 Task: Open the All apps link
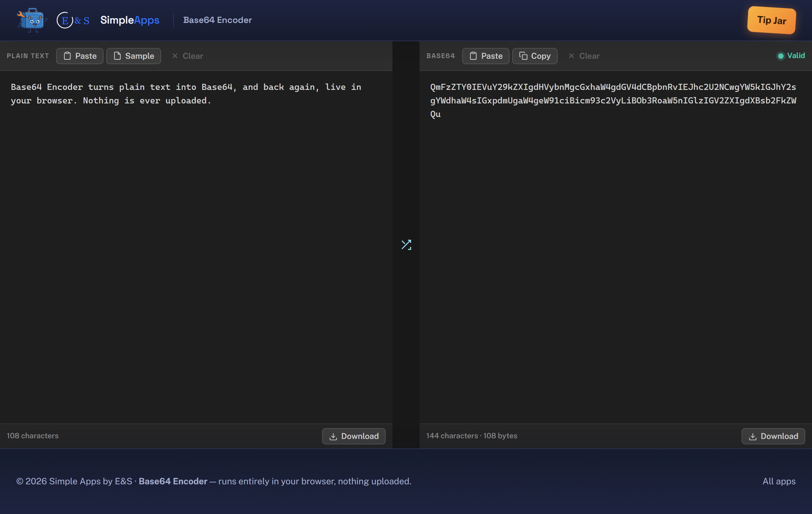(779, 482)
